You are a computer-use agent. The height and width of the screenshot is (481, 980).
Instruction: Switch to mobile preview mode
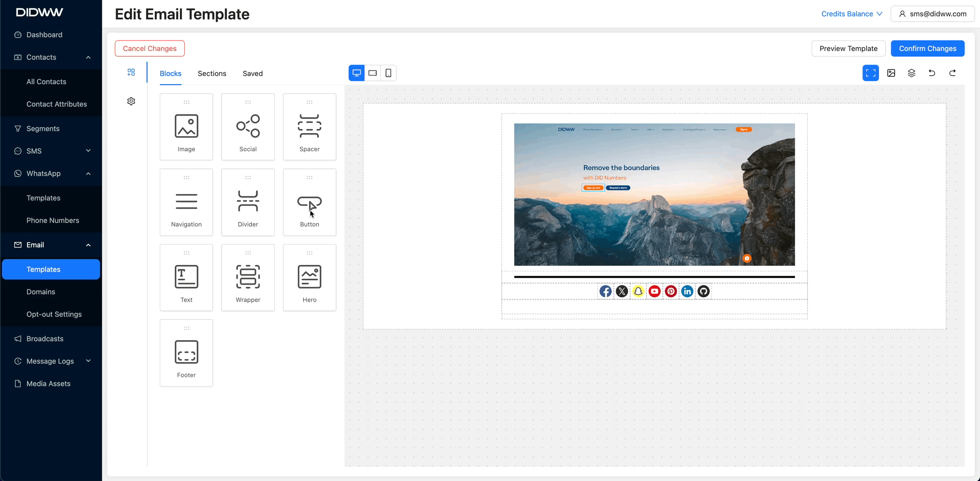(x=388, y=73)
